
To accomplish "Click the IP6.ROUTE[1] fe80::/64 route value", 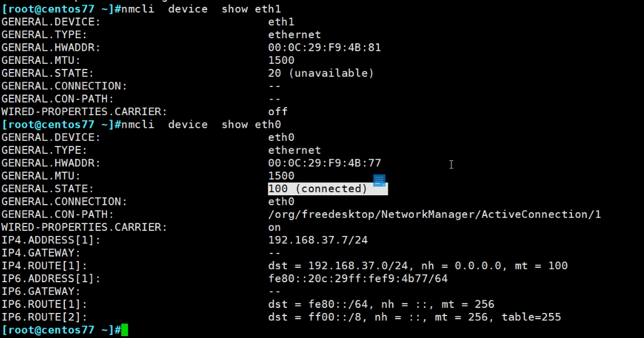I will (x=381, y=304).
